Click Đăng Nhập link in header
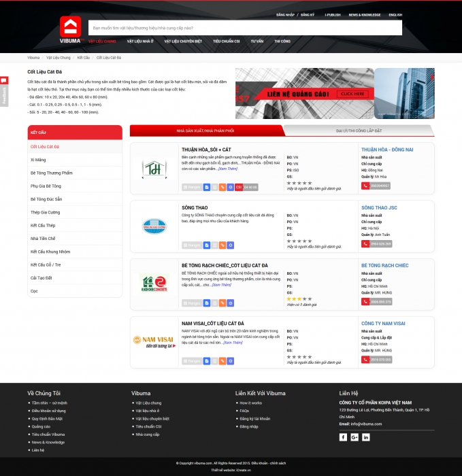Viewport: 462px width, 476px height. pyautogui.click(x=285, y=15)
